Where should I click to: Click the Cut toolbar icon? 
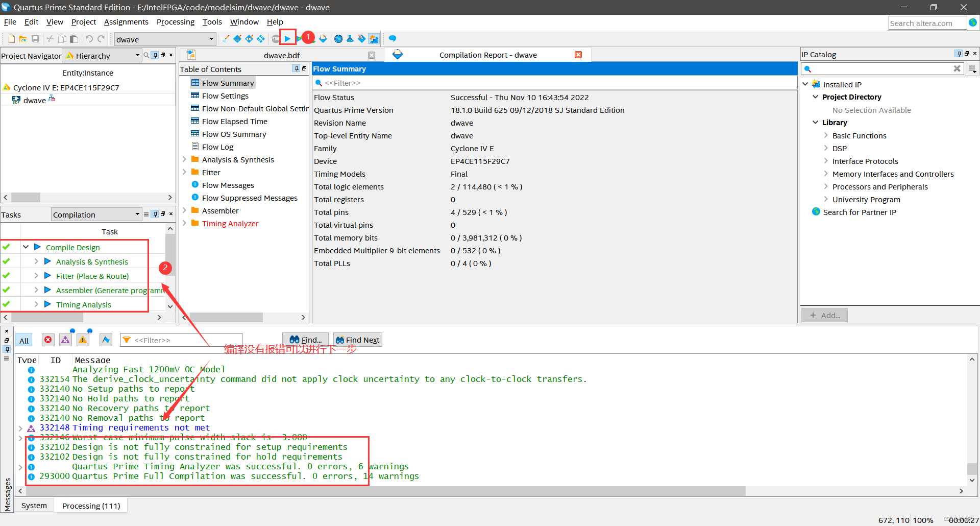point(50,39)
